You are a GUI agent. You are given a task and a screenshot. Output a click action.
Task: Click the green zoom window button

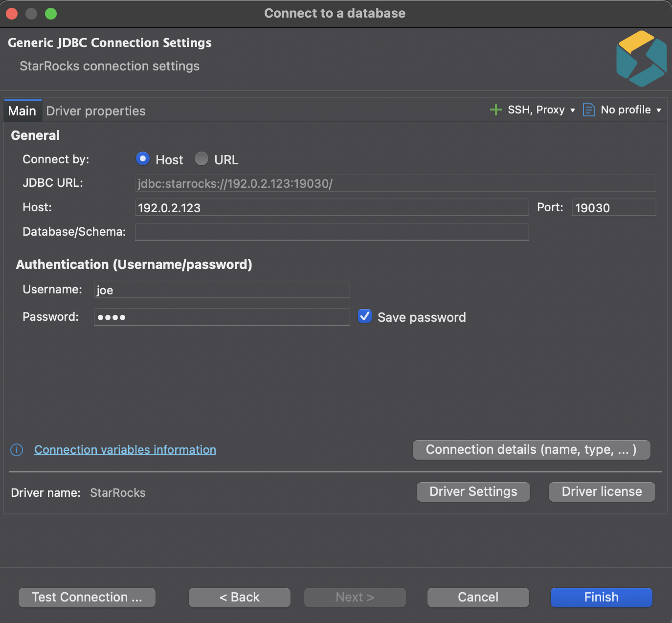tap(51, 14)
